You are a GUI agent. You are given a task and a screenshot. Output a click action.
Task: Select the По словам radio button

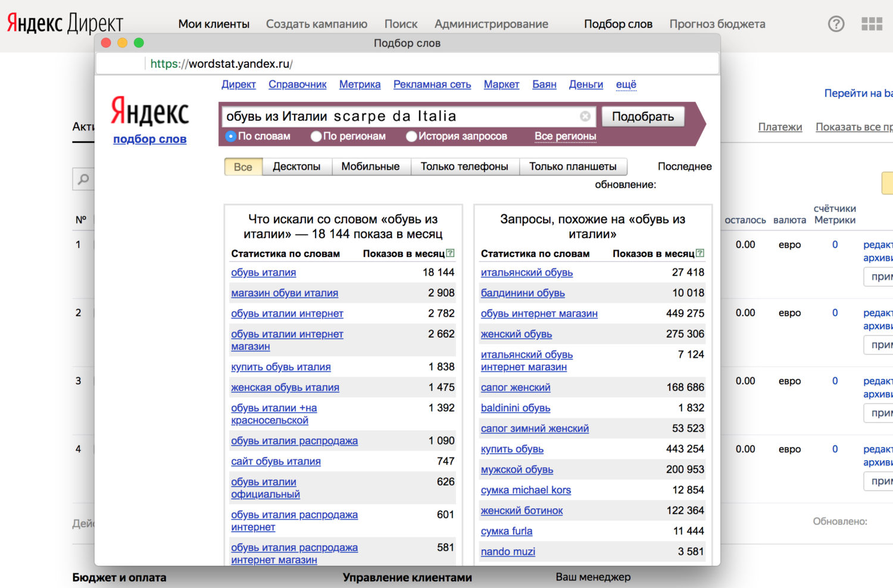click(231, 136)
